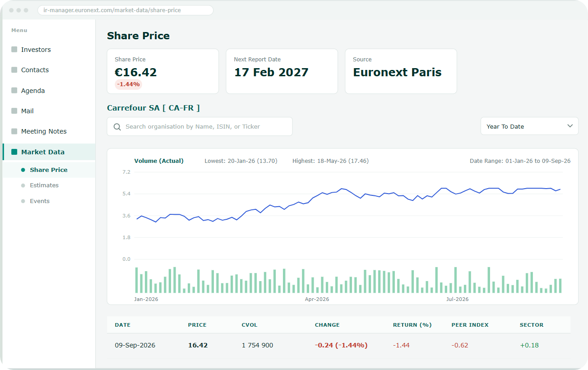
Task: Click the 16.42 price cell
Action: tap(198, 345)
